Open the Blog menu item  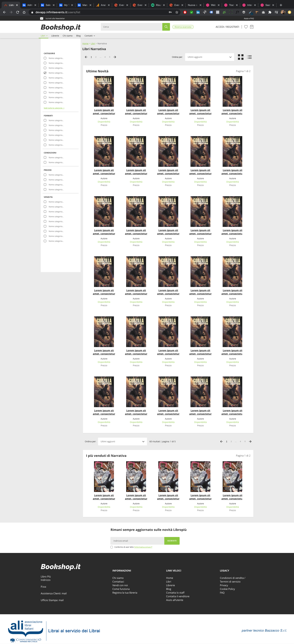click(x=78, y=36)
